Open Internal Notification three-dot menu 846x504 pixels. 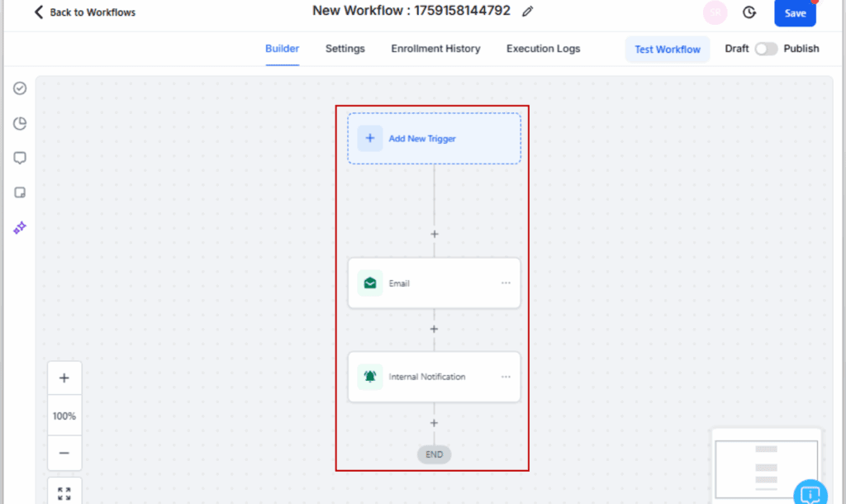coord(506,377)
